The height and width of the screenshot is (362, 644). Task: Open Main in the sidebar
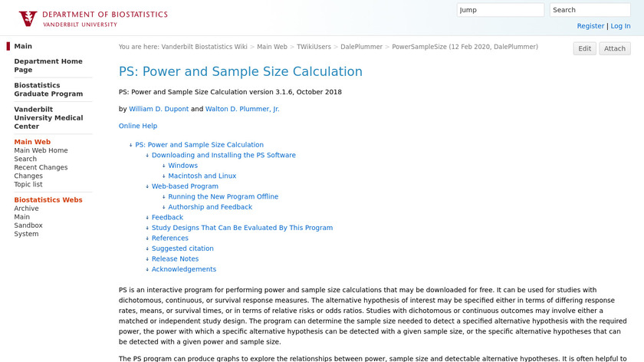click(x=23, y=46)
